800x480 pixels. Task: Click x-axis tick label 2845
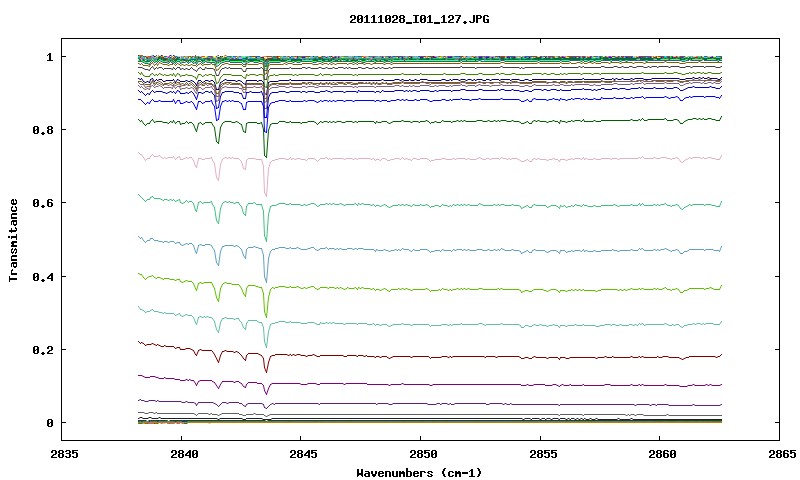[x=304, y=454]
